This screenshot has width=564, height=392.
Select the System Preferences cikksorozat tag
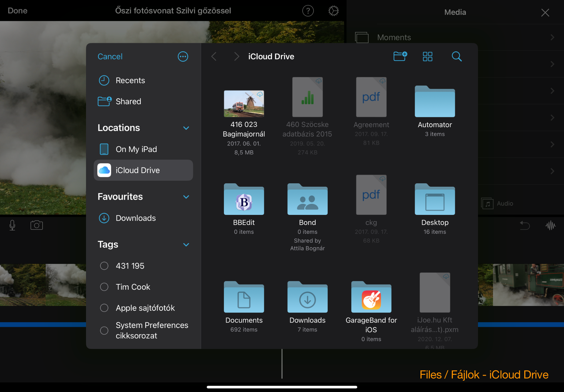[x=144, y=330]
